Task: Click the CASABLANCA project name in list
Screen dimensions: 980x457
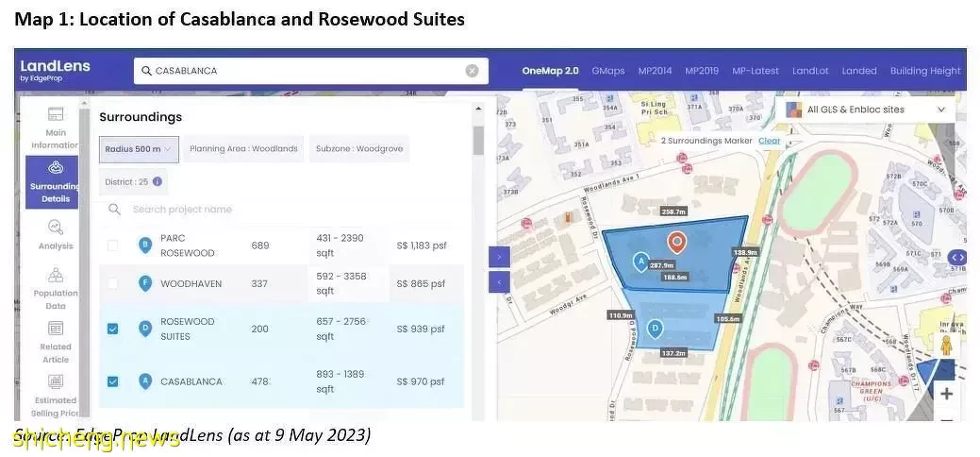Action: (191, 381)
